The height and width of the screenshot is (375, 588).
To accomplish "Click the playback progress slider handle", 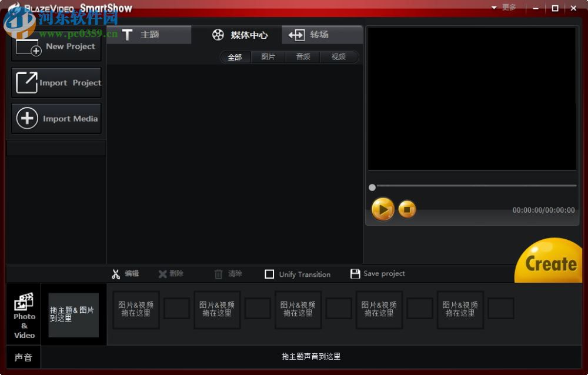I will click(x=372, y=187).
